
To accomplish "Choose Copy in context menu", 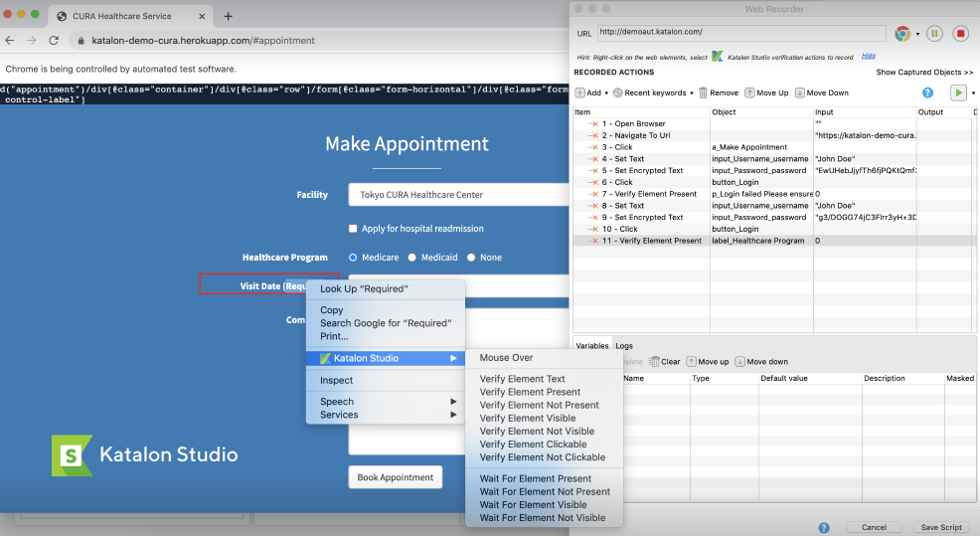I will click(386, 310).
